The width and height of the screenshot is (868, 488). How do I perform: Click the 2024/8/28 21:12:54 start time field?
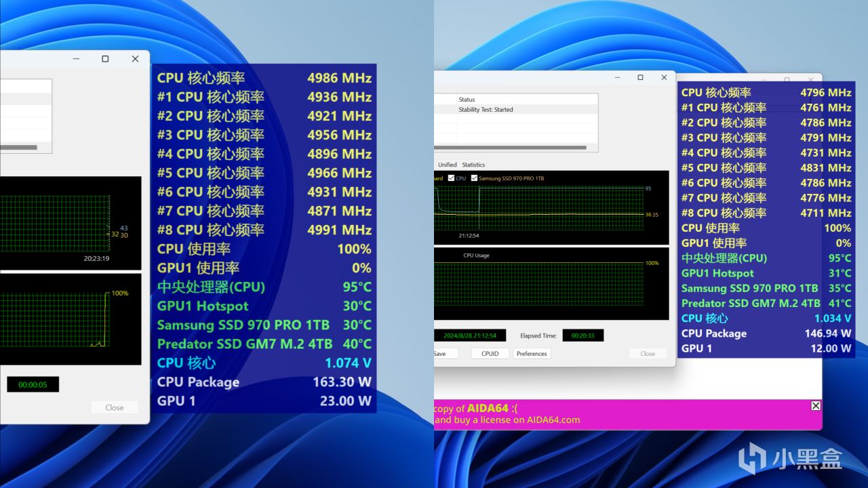(469, 335)
